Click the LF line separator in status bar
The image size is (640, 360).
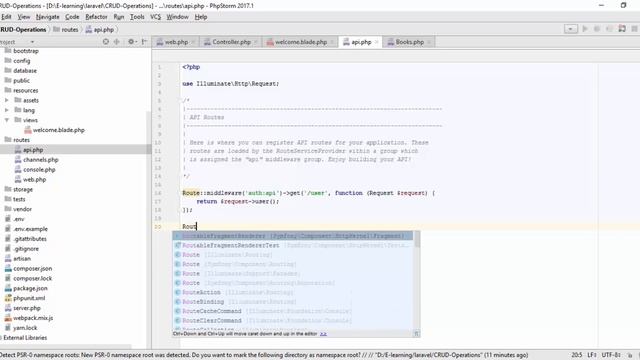pyautogui.click(x=591, y=355)
